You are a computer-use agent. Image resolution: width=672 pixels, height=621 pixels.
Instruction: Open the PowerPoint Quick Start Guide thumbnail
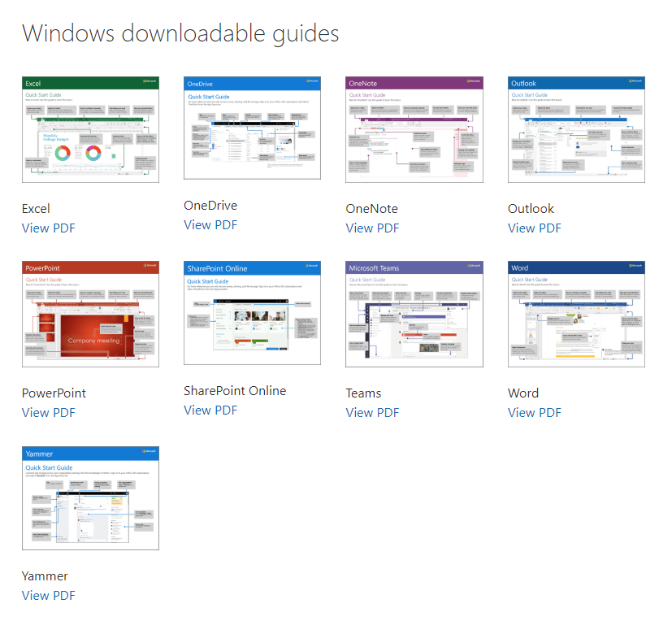tap(90, 314)
